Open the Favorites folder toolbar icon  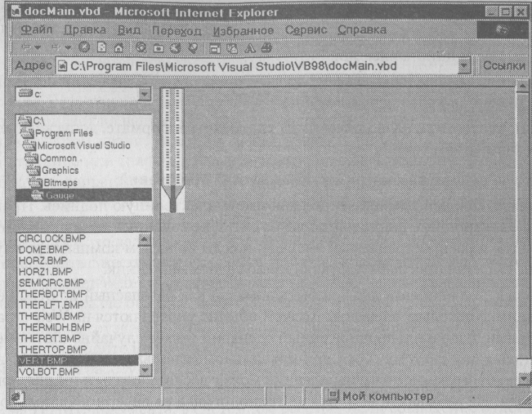[159, 48]
